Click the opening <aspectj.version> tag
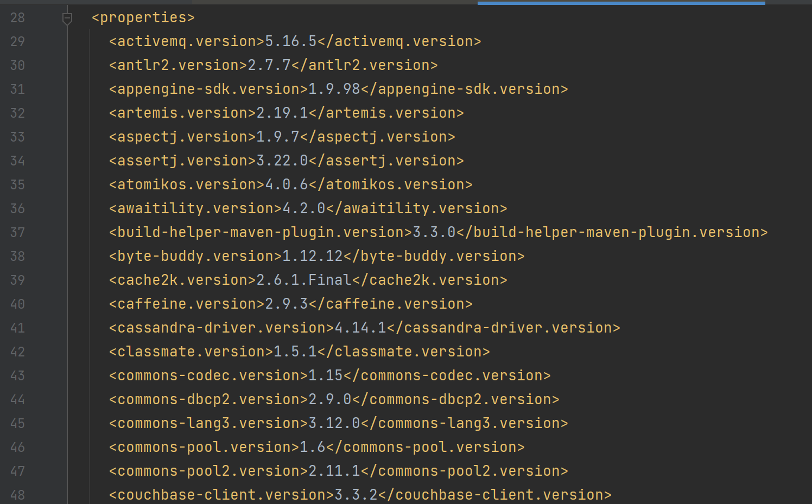The image size is (812, 504). tap(182, 137)
